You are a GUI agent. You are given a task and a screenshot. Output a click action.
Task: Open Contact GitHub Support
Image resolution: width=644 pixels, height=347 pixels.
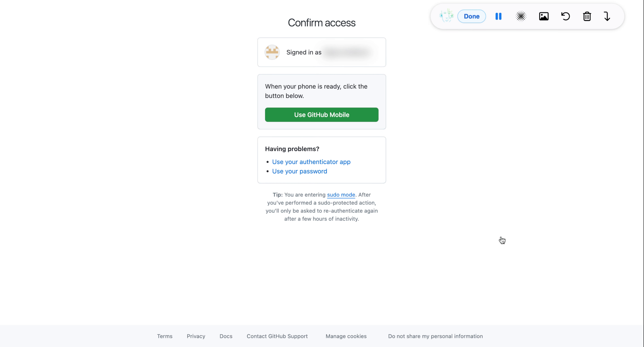tap(277, 336)
